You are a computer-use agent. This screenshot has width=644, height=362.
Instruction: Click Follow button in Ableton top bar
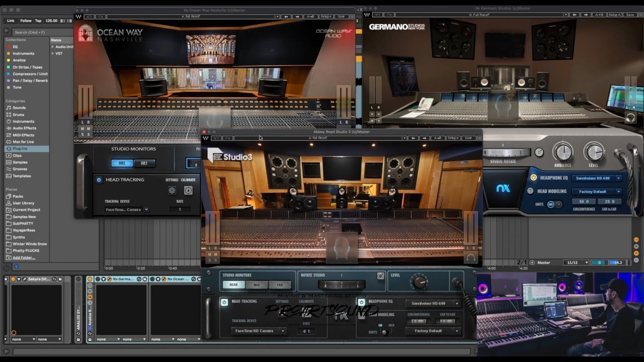pos(26,21)
